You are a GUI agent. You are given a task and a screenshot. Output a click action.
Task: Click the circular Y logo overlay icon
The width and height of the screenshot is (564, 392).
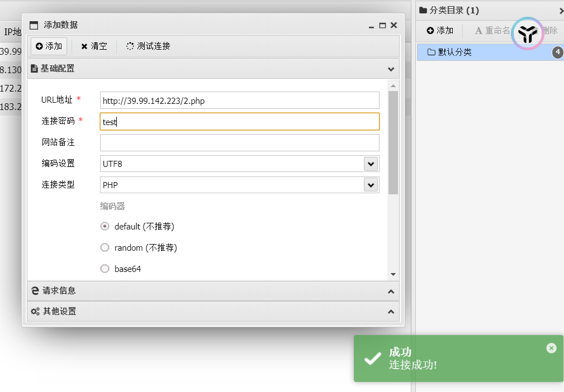(528, 34)
